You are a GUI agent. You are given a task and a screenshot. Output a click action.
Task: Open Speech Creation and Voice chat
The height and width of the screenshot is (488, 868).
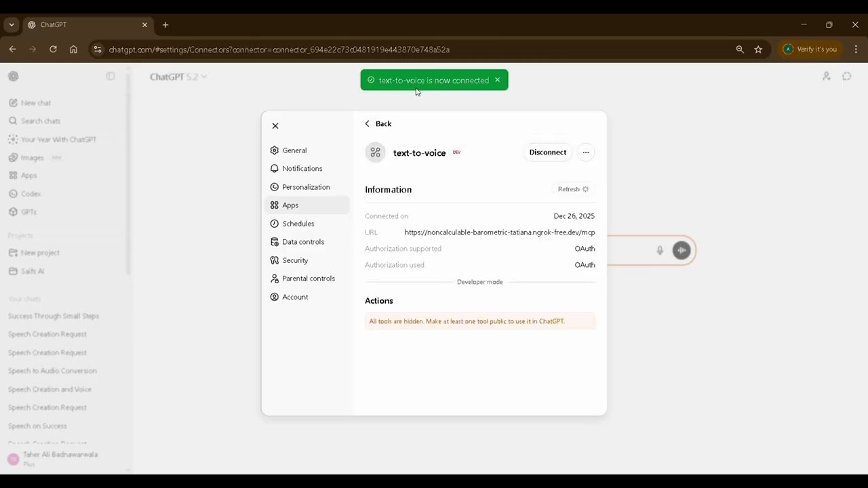point(50,389)
